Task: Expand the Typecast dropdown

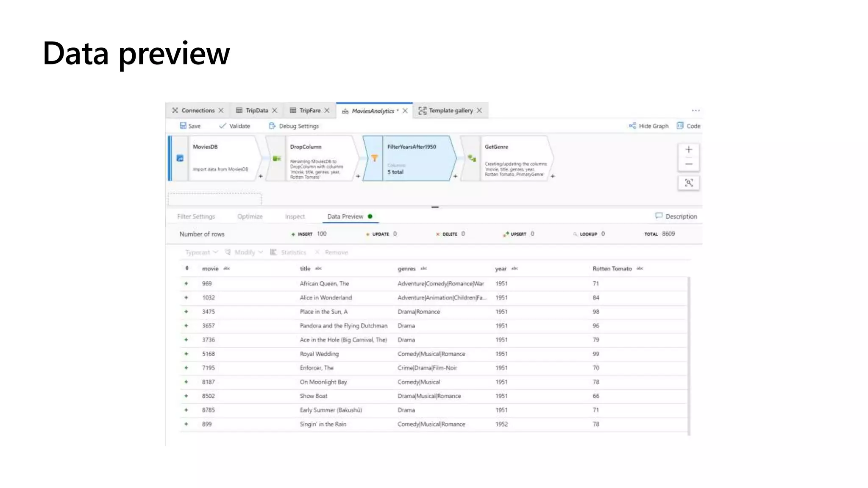Action: 201,252
